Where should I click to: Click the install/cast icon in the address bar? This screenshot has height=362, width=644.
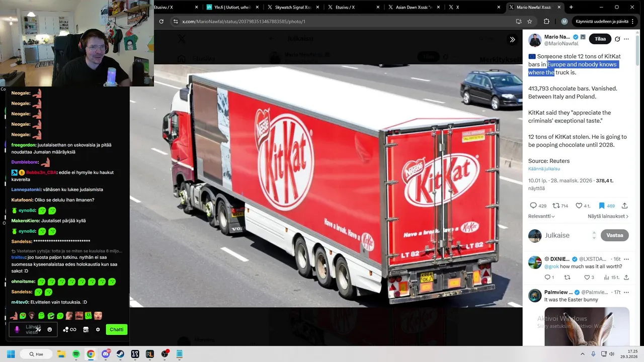519,22
